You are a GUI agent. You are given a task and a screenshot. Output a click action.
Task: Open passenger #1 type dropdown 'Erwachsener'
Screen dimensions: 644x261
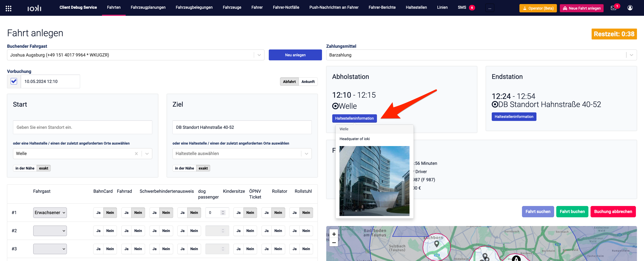(50, 213)
